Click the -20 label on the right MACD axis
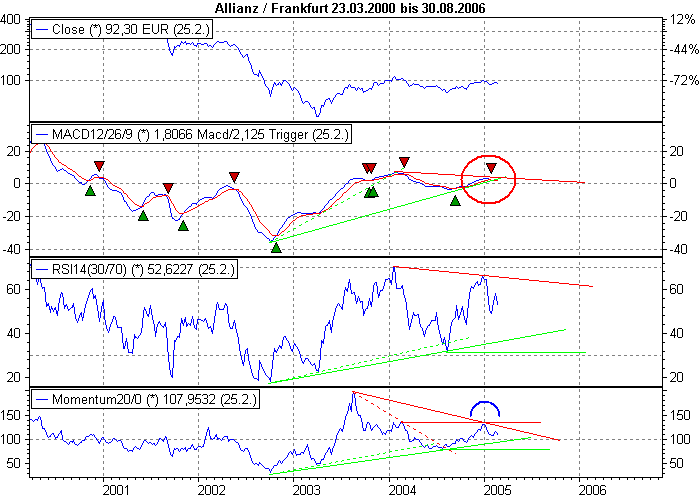This screenshot has width=700, height=500. click(678, 217)
